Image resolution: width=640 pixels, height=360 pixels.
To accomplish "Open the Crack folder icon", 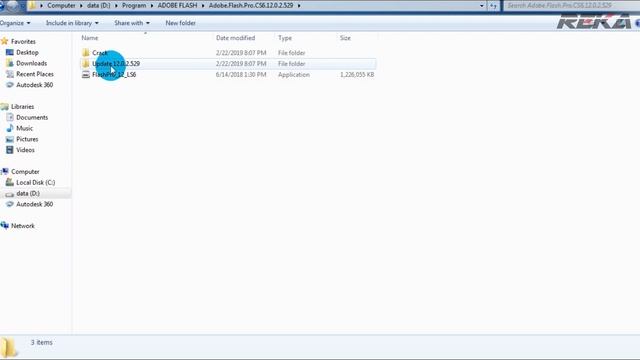I will 86,53.
